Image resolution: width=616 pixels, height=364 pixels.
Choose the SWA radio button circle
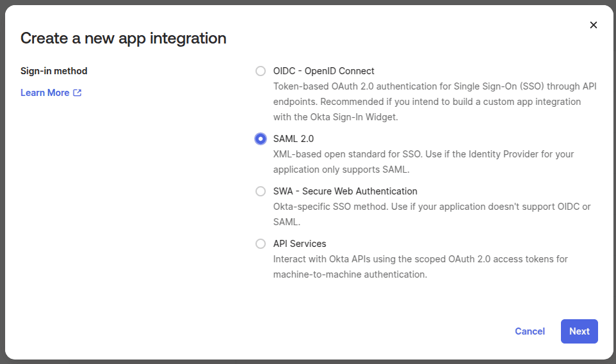(x=261, y=191)
